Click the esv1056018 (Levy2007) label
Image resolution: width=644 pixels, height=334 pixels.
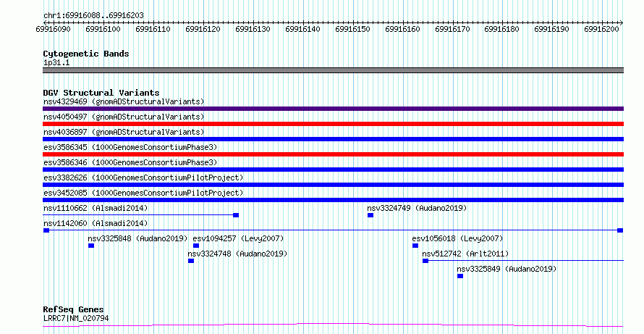click(457, 238)
